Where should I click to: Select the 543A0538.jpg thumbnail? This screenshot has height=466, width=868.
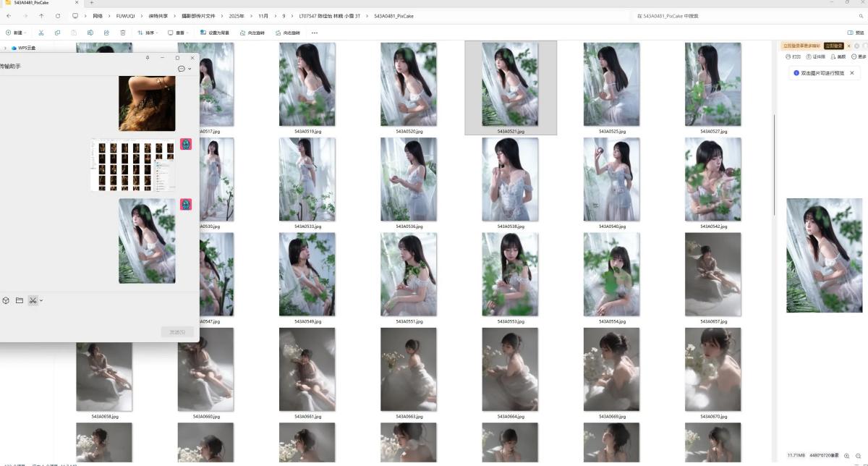[510, 179]
